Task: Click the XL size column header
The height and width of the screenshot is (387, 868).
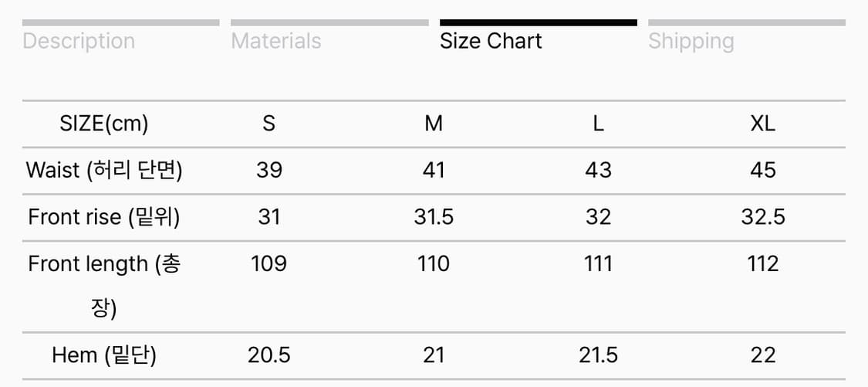Action: (x=762, y=124)
